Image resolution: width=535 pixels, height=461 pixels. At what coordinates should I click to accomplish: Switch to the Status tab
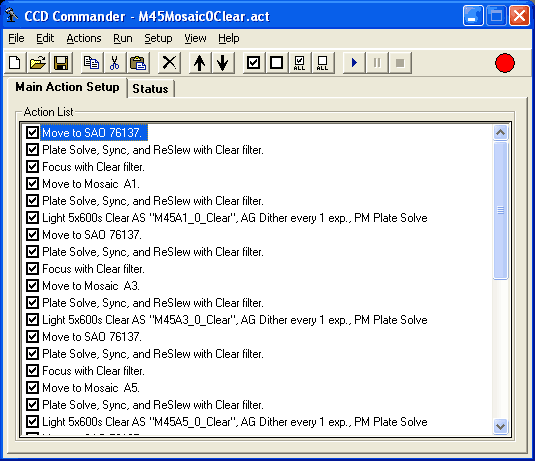150,89
